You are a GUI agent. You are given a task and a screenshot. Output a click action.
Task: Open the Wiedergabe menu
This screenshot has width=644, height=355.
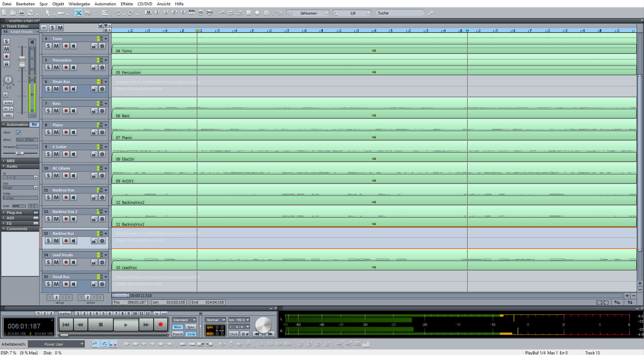click(x=79, y=4)
